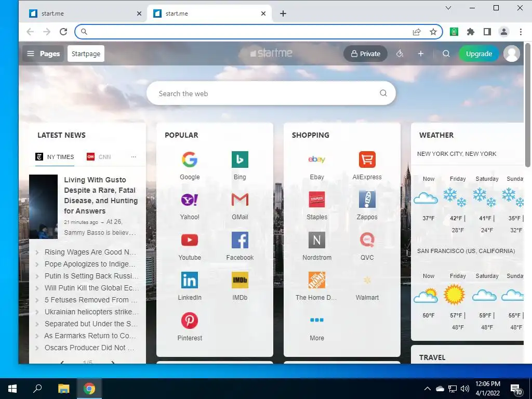Open Will Putin Kill the Global headline
The height and width of the screenshot is (399, 532).
(91, 288)
